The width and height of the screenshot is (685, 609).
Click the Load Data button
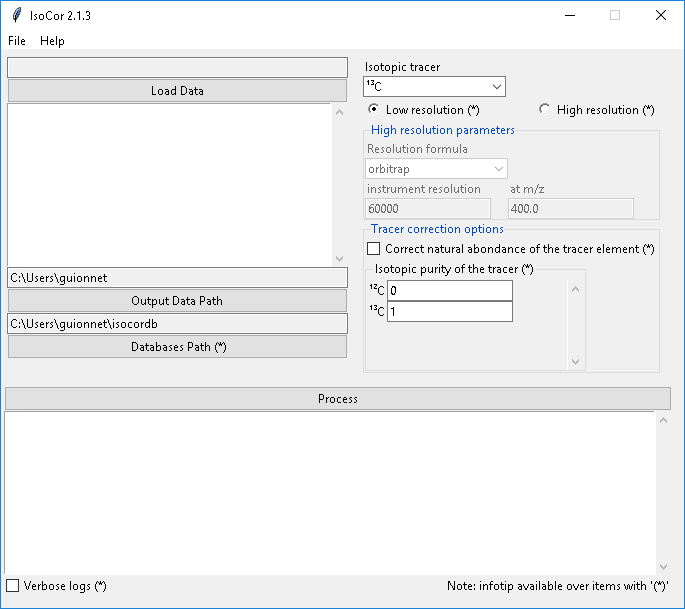(x=177, y=90)
